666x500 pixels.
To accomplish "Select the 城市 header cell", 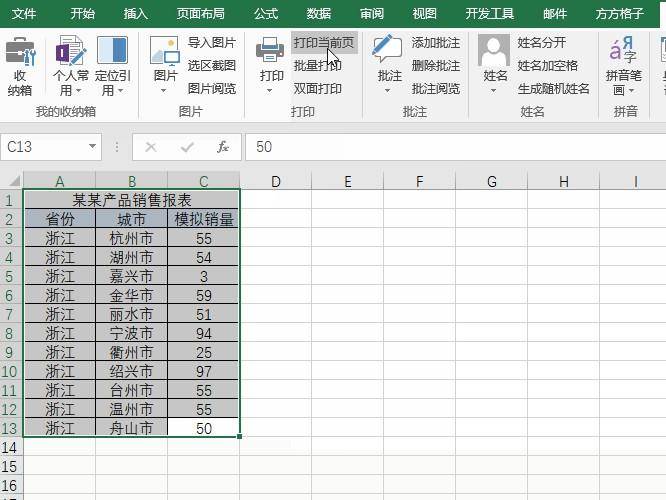I will (x=132, y=219).
